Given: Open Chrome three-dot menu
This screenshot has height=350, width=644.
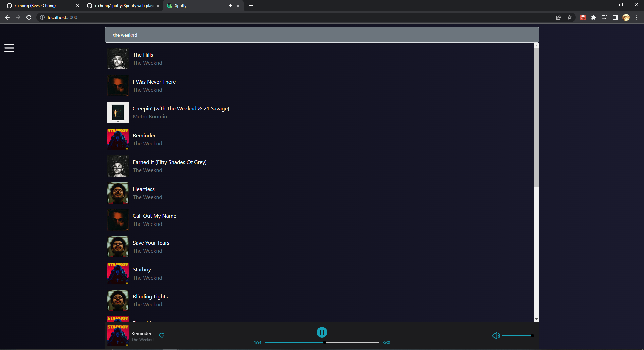Looking at the screenshot, I should [637, 17].
